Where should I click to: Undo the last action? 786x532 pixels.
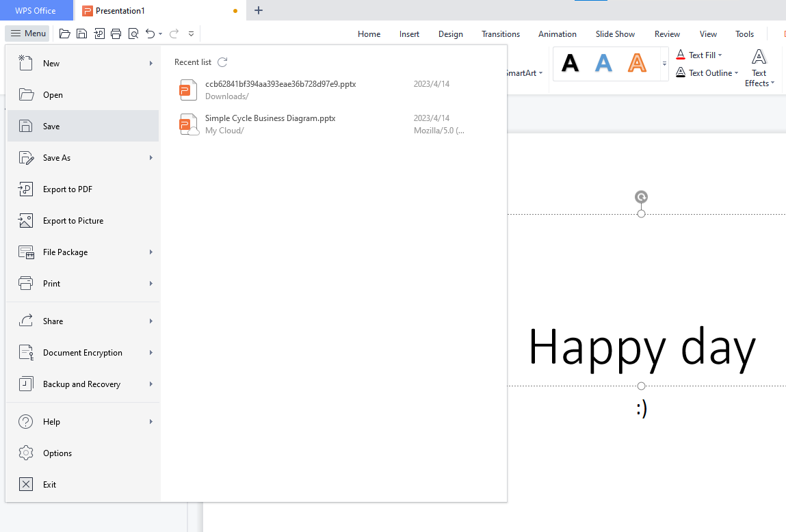(x=148, y=33)
